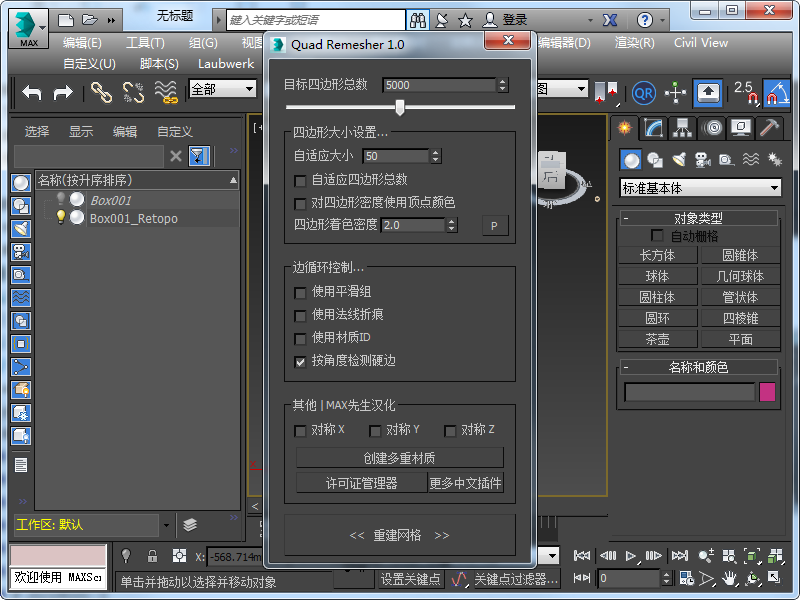Viewport: 800px width, 600px height.
Task: Click the redo arrow in main toolbar
Action: 63,93
